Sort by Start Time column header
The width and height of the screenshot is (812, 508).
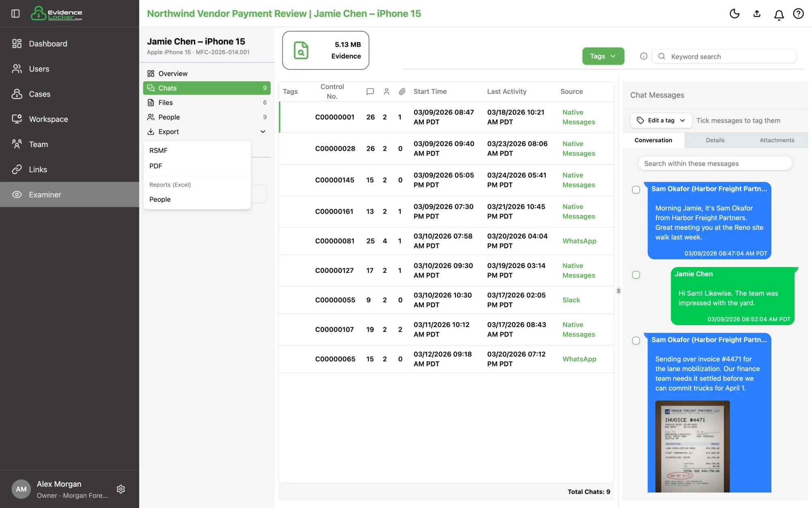pos(430,91)
